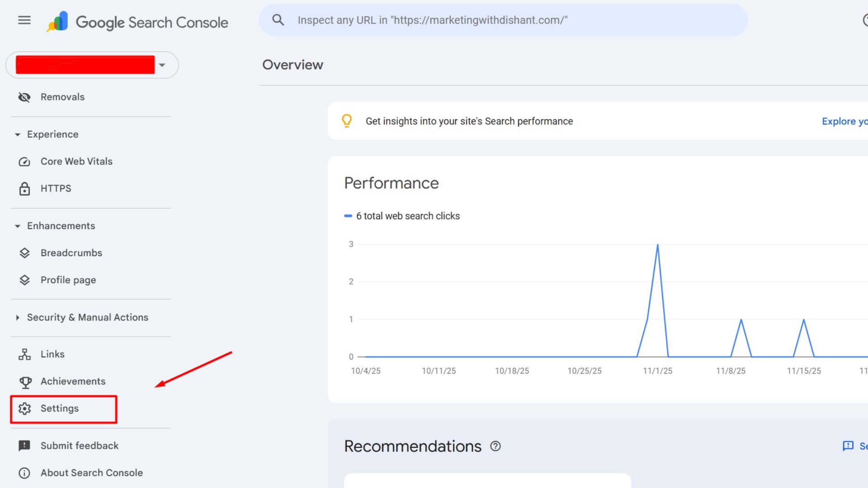The width and height of the screenshot is (868, 488).
Task: Select the Removals eye icon
Action: pos(24,97)
